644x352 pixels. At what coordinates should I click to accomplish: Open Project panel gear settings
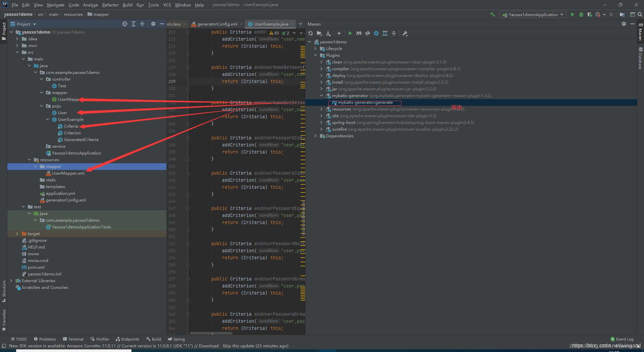tap(153, 24)
